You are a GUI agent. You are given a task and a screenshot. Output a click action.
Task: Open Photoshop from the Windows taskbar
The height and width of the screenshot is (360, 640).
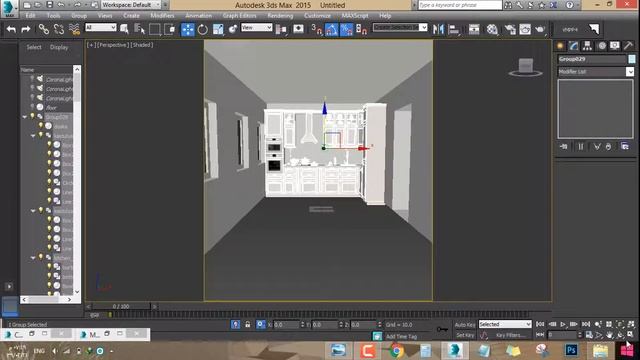[571, 350]
